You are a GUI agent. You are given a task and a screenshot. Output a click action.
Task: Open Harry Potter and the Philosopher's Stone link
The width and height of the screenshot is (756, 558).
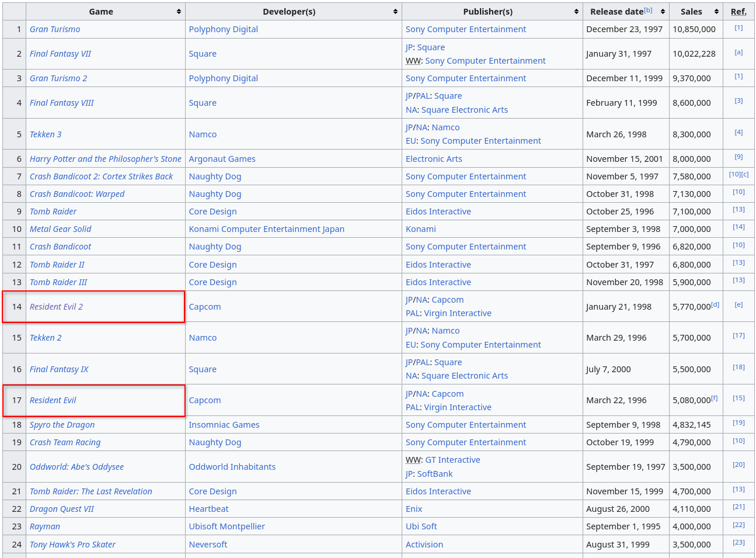106,159
